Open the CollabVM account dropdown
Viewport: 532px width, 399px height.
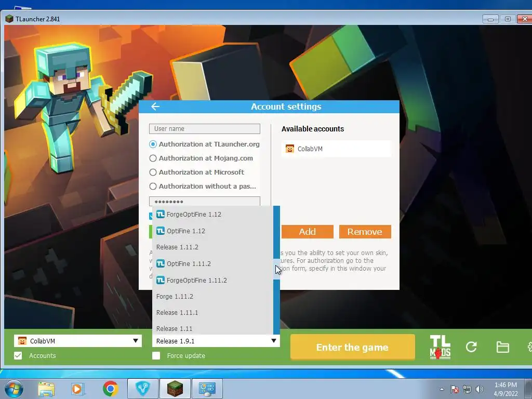coord(78,341)
